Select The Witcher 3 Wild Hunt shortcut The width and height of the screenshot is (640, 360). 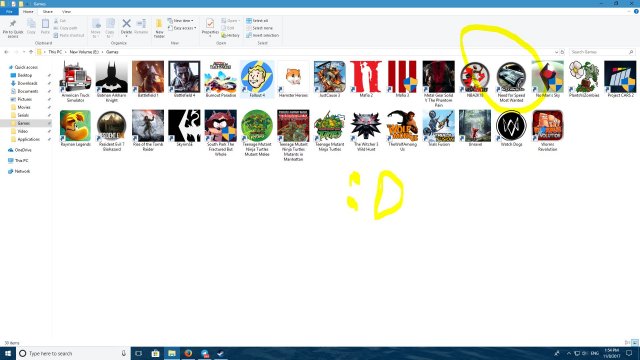click(x=366, y=130)
